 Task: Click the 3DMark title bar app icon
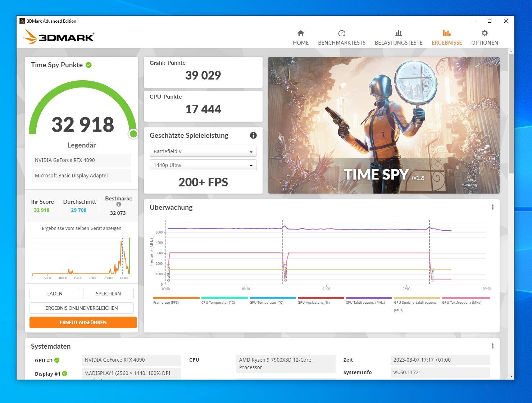pyautogui.click(x=22, y=21)
